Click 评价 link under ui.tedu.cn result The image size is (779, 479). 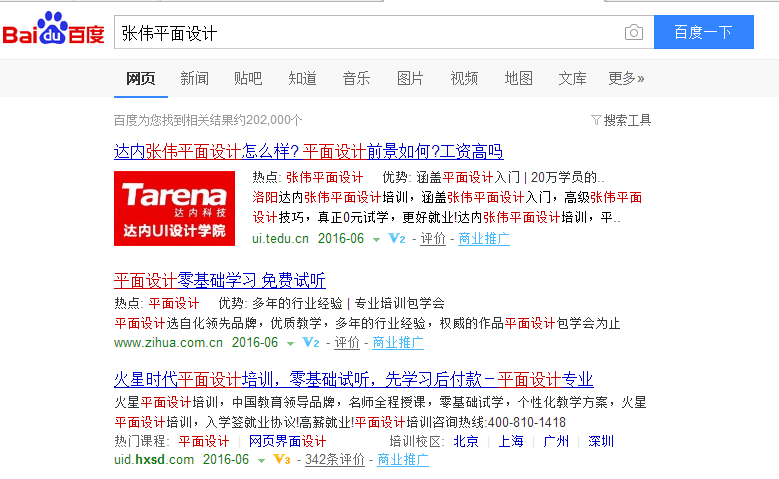[x=433, y=239]
